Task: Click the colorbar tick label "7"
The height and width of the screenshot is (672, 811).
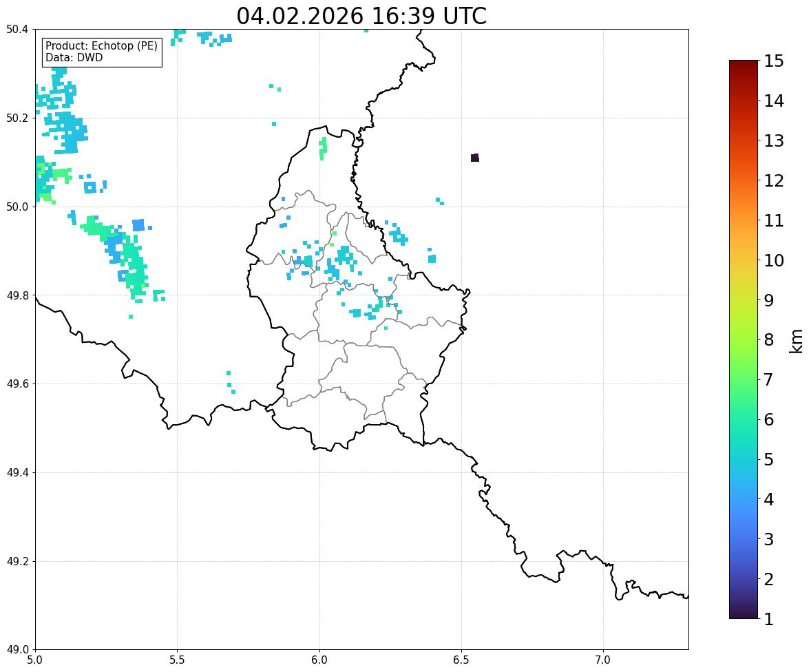Action: pos(769,379)
